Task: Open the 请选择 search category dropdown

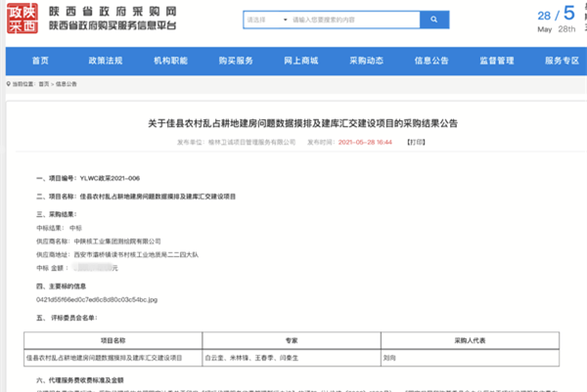Action: 260,20
